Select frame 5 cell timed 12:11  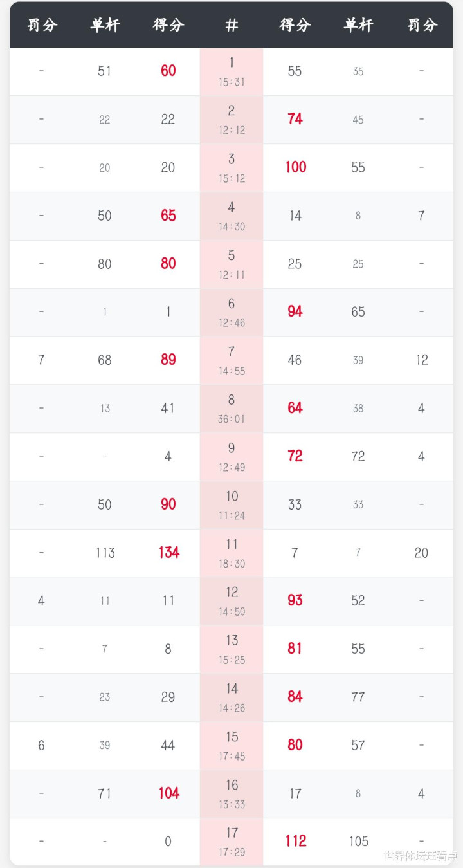coord(232,264)
